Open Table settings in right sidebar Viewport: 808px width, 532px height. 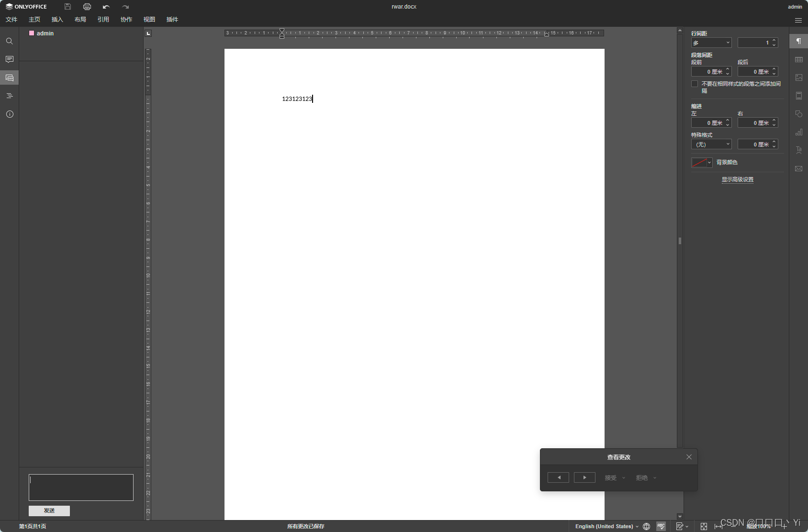tap(798, 59)
